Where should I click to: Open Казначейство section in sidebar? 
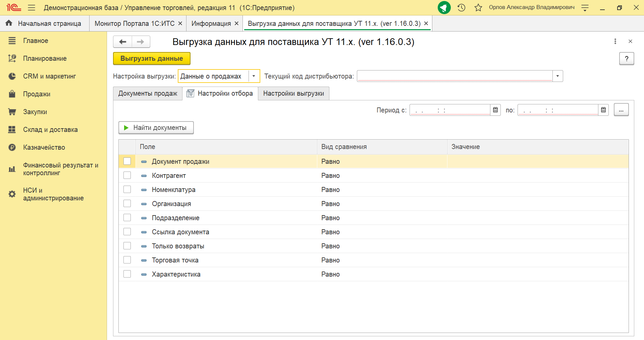[44, 147]
